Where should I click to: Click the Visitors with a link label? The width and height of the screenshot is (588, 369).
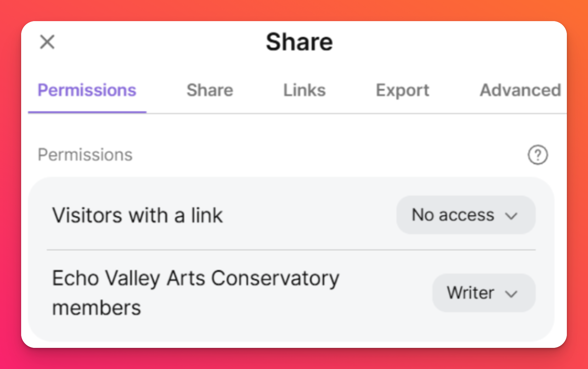coord(137,215)
